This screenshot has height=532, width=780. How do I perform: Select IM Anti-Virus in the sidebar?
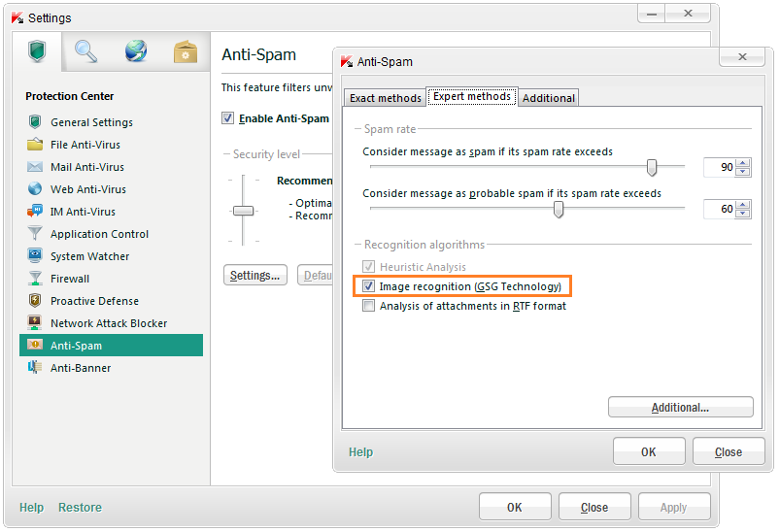pyautogui.click(x=83, y=212)
